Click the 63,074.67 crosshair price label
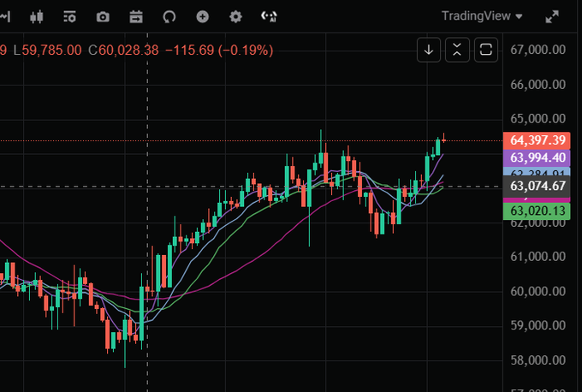Image resolution: width=582 pixels, height=392 pixels. [x=537, y=186]
